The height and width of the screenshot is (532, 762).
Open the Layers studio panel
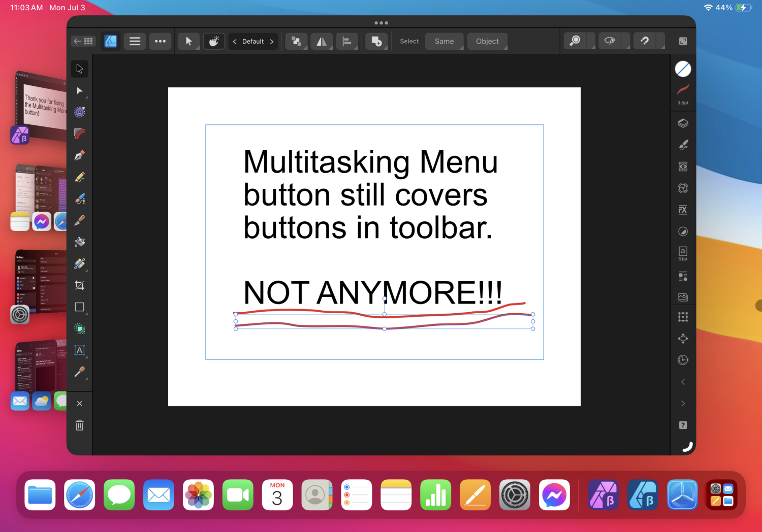point(683,123)
